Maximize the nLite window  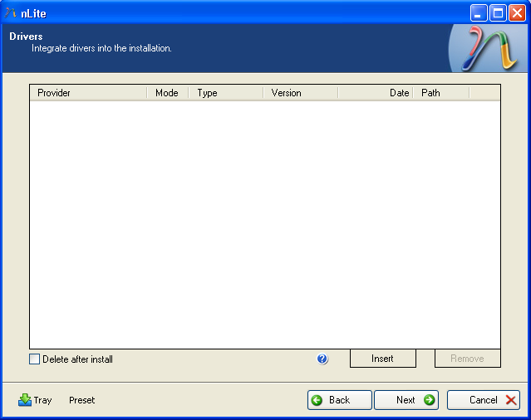point(498,13)
